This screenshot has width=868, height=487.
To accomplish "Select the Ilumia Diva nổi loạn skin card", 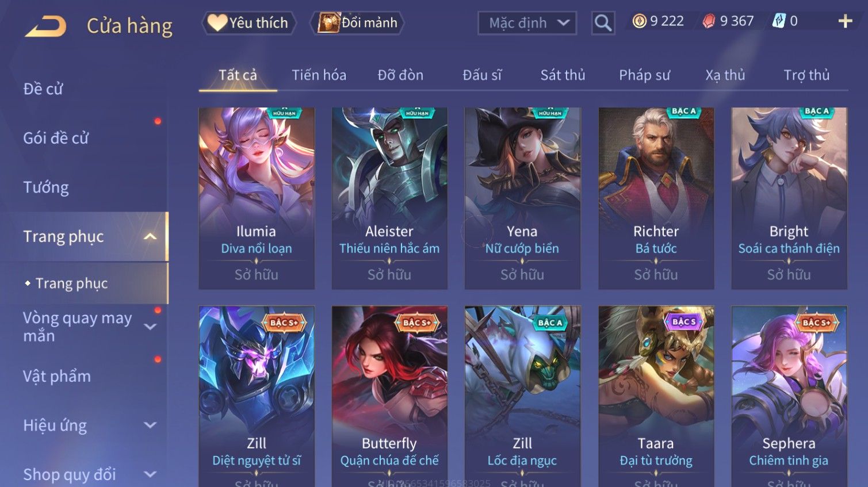I will coord(257,198).
